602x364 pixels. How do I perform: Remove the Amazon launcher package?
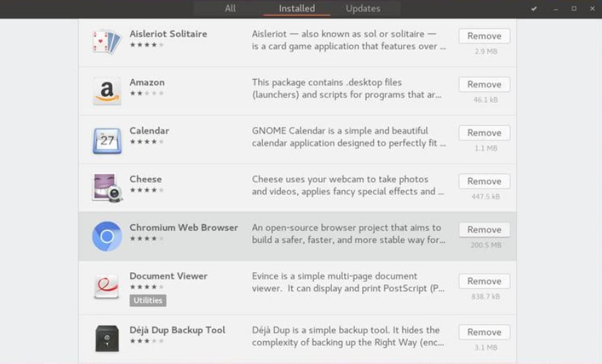pos(484,85)
